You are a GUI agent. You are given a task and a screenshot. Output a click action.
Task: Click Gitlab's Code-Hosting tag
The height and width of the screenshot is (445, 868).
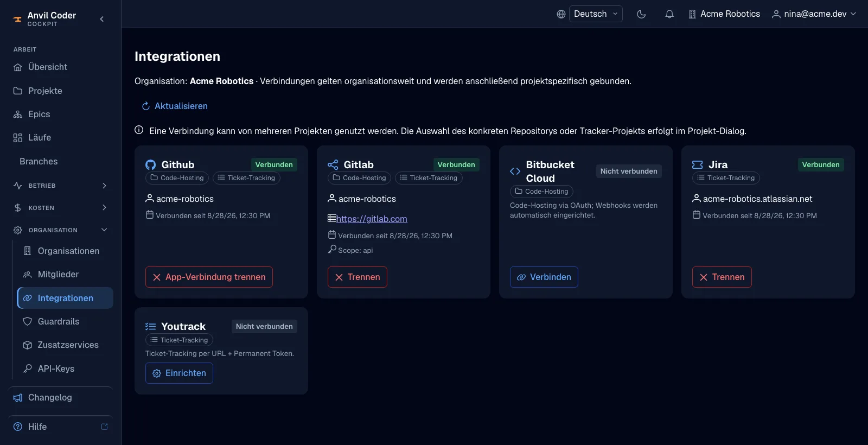tap(359, 178)
